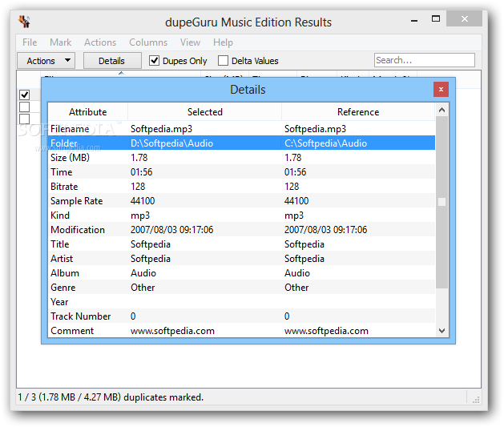Click the dupeGuru app icon in title bar
This screenshot has height=427, width=504.
click(x=24, y=22)
